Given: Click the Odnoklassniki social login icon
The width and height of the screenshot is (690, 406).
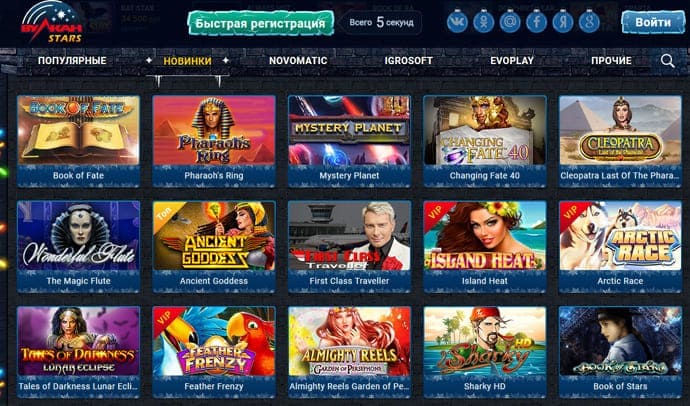Looking at the screenshot, I should click(x=484, y=22).
